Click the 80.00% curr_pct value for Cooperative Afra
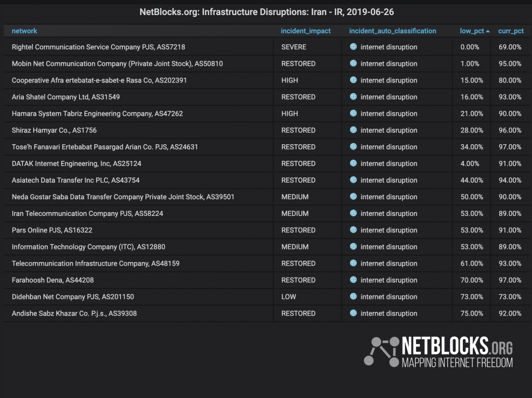The image size is (532, 398). click(x=510, y=80)
